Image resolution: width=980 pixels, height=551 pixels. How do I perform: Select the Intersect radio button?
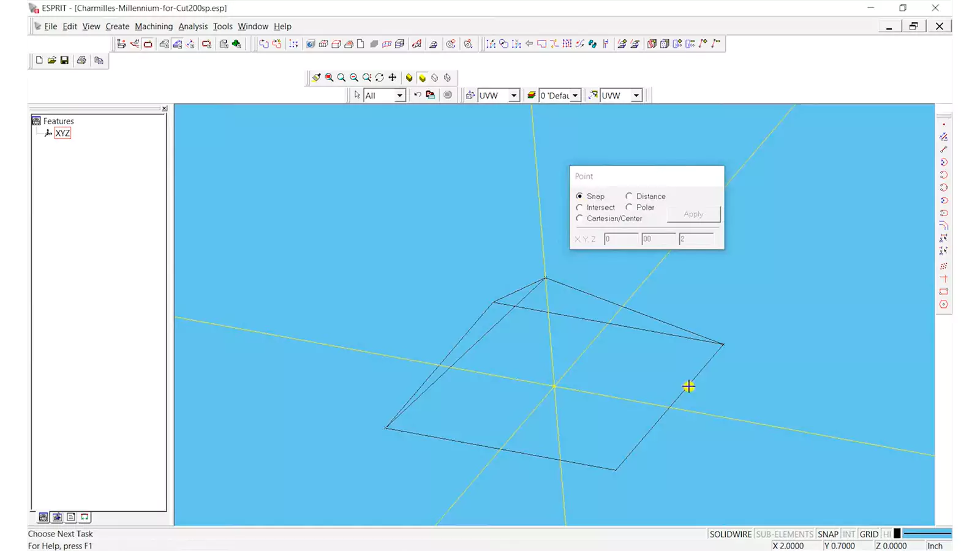[x=579, y=207]
